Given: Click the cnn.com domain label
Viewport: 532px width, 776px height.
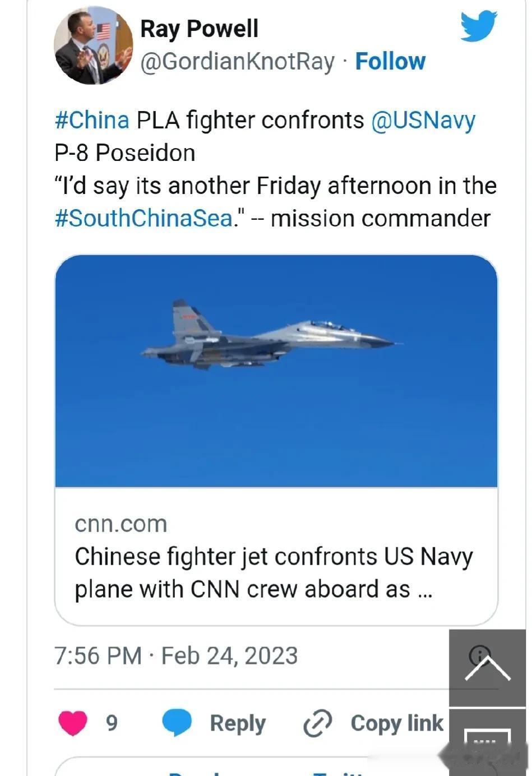Looking at the screenshot, I should click(x=121, y=524).
